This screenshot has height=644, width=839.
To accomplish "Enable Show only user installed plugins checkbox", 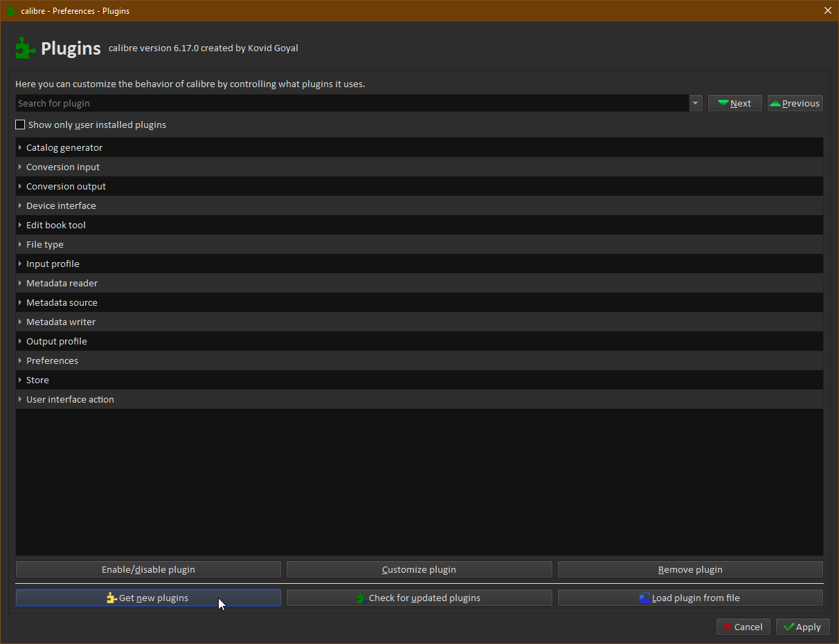I will click(x=20, y=125).
